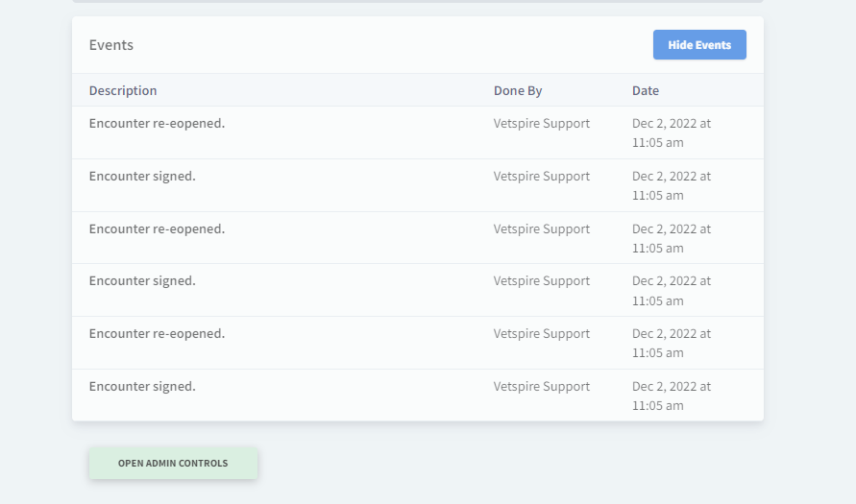Select the Description column header
Image resolution: width=856 pixels, height=504 pixels.
point(123,91)
